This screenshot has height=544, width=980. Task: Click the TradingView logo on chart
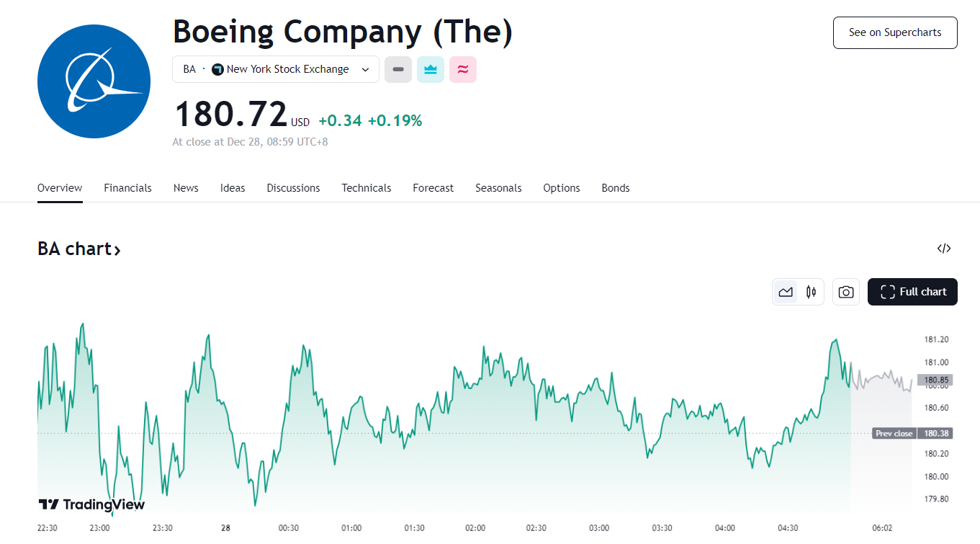coord(91,504)
